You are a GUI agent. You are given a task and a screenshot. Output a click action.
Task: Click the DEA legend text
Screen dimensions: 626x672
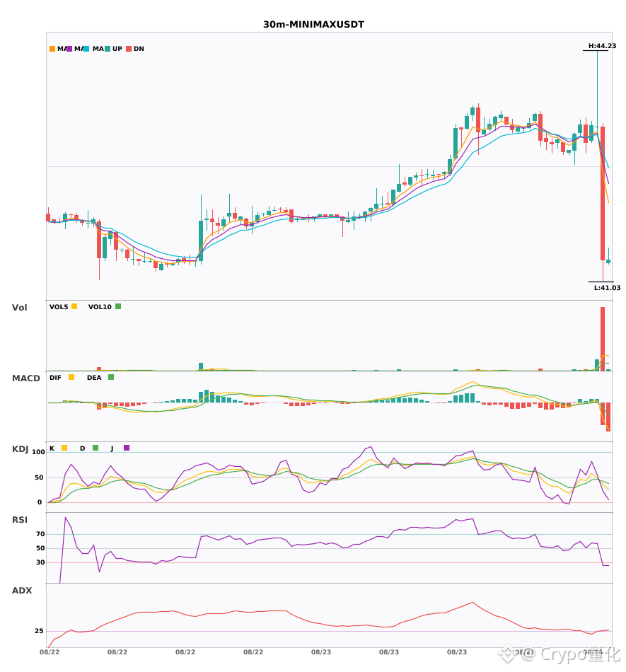94,378
